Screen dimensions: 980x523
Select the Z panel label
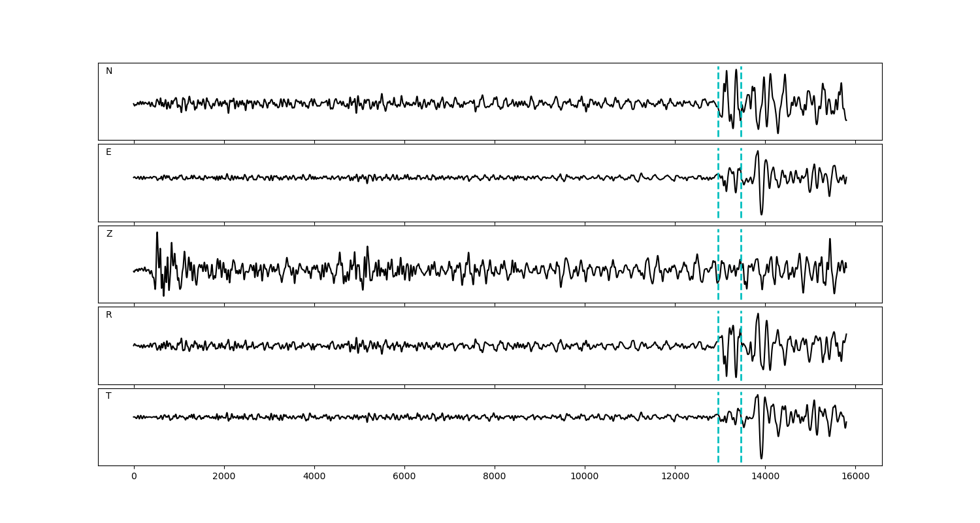(109, 234)
